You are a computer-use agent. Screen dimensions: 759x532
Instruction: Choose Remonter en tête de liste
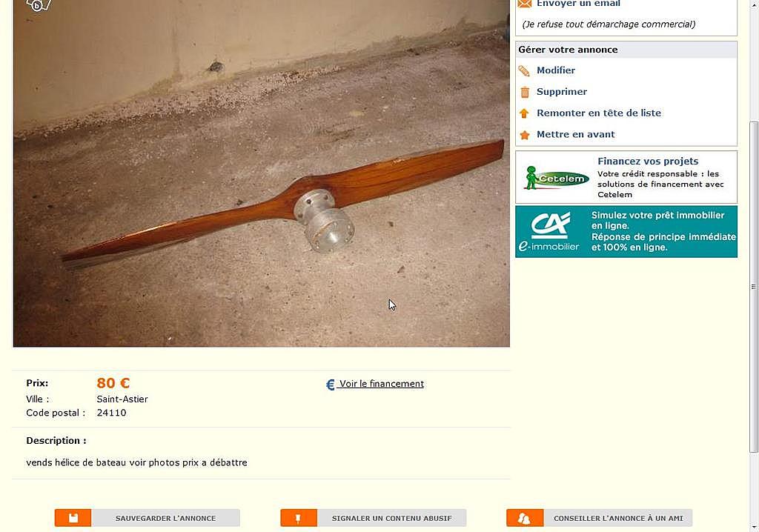(x=599, y=113)
